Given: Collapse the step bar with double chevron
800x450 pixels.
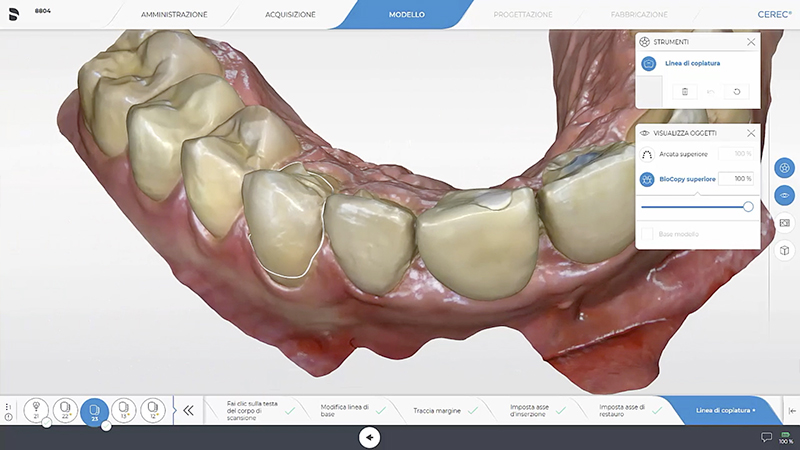Looking at the screenshot, I should pyautogui.click(x=187, y=410).
